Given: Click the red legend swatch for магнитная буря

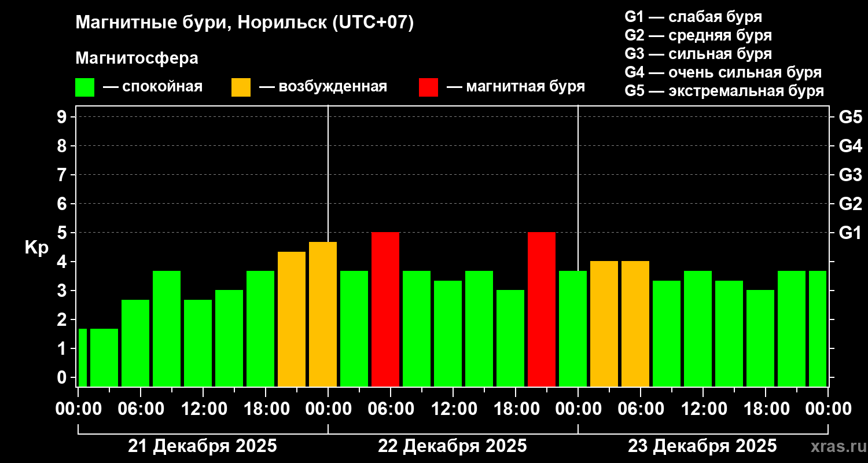Looking at the screenshot, I should tap(428, 87).
